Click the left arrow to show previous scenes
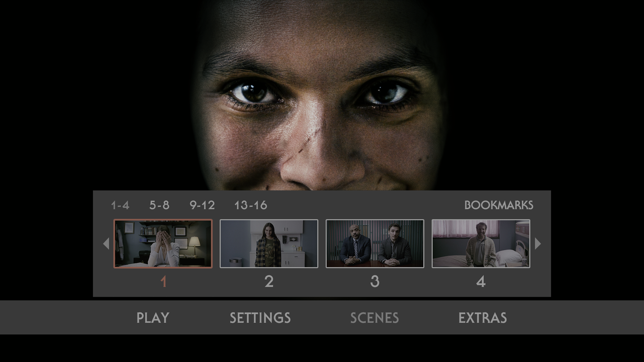Viewport: 644px width, 362px height. (x=106, y=244)
